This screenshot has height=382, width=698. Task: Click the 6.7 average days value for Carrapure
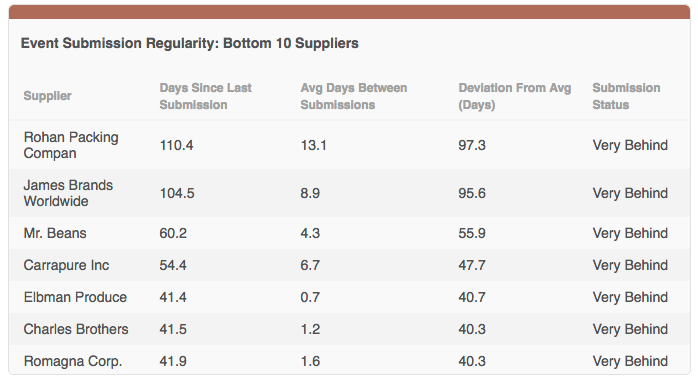(310, 265)
